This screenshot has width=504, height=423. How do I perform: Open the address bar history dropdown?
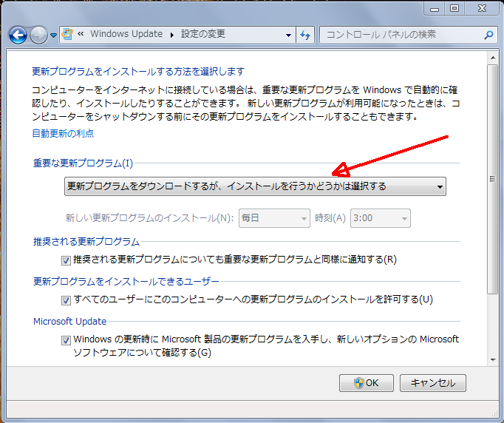288,35
